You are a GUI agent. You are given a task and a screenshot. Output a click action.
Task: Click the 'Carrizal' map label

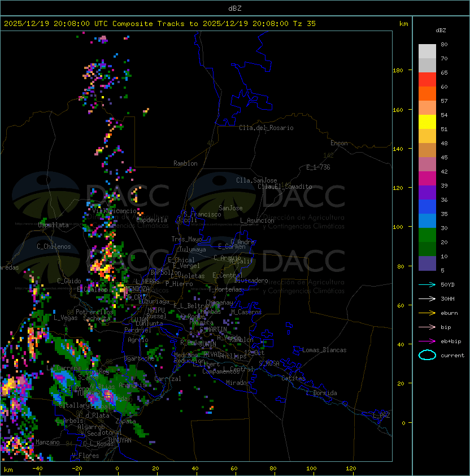(168, 379)
